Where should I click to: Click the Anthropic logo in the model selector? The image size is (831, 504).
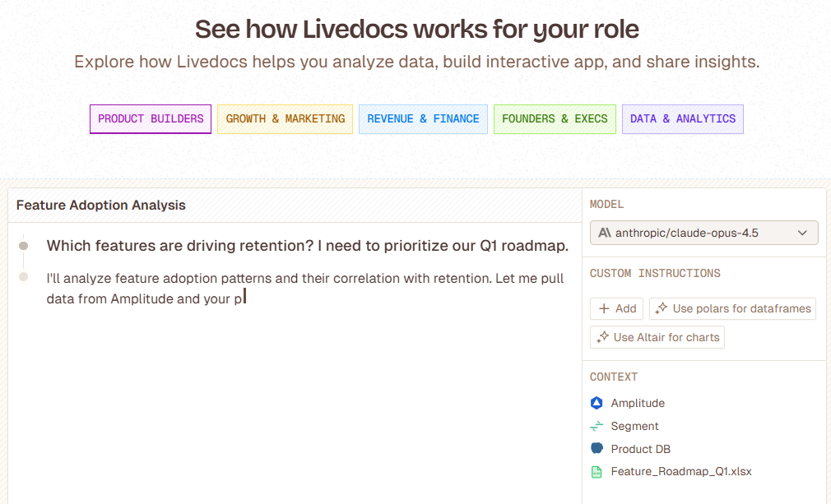tap(605, 233)
